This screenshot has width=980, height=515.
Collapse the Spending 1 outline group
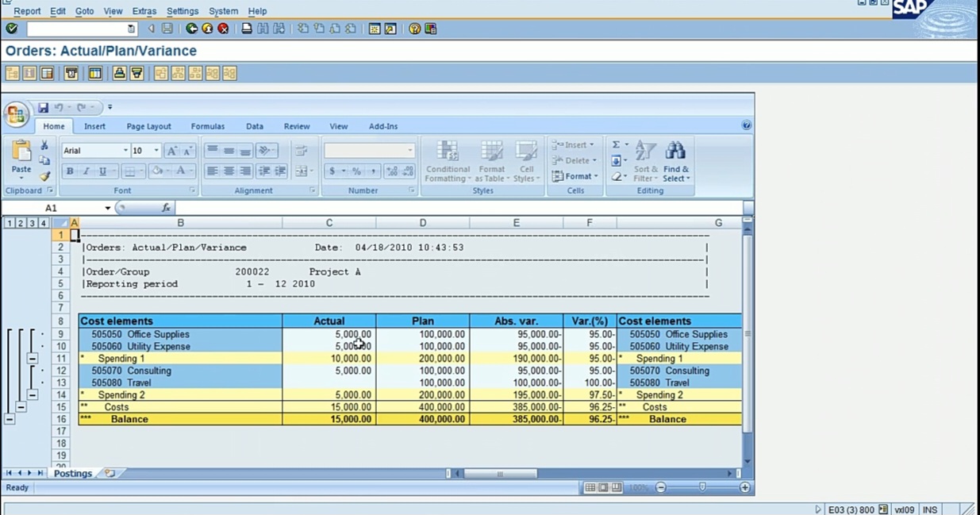click(x=33, y=359)
